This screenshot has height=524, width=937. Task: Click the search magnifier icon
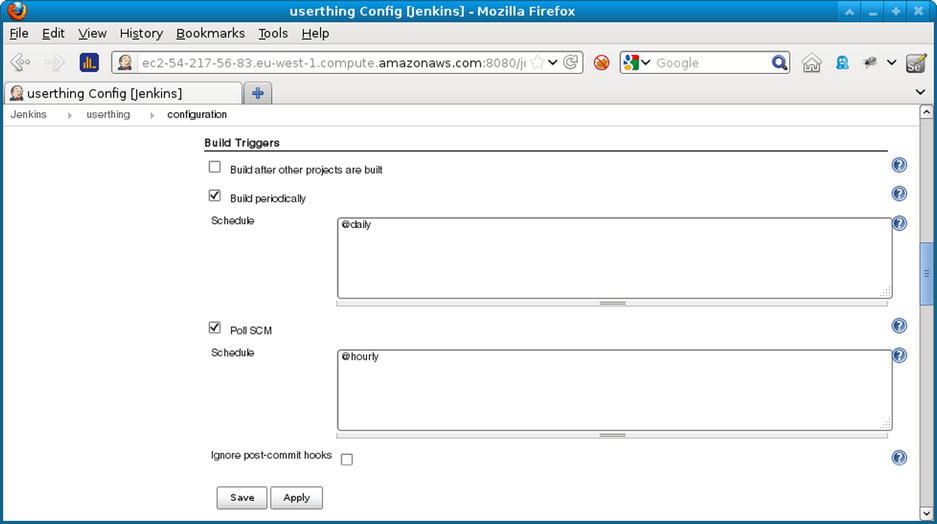779,62
